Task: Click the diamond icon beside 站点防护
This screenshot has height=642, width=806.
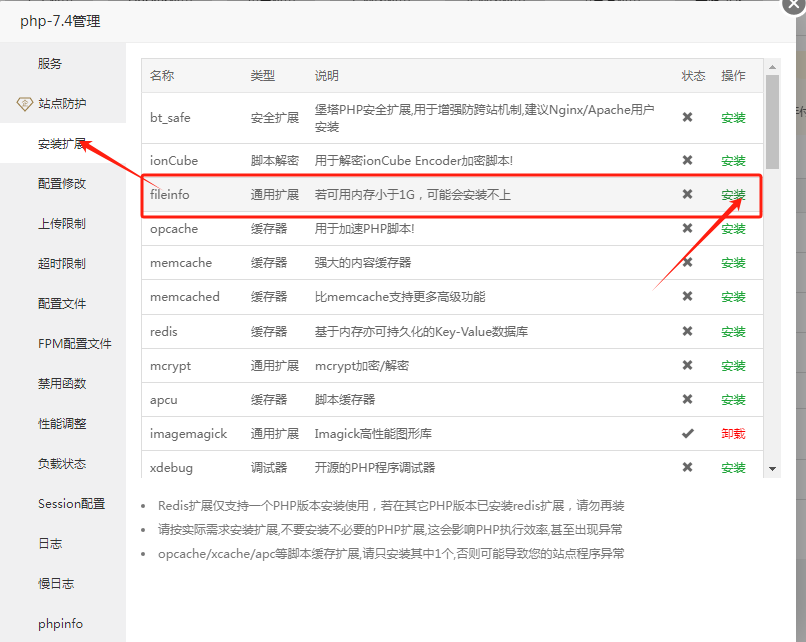Action: [25, 103]
